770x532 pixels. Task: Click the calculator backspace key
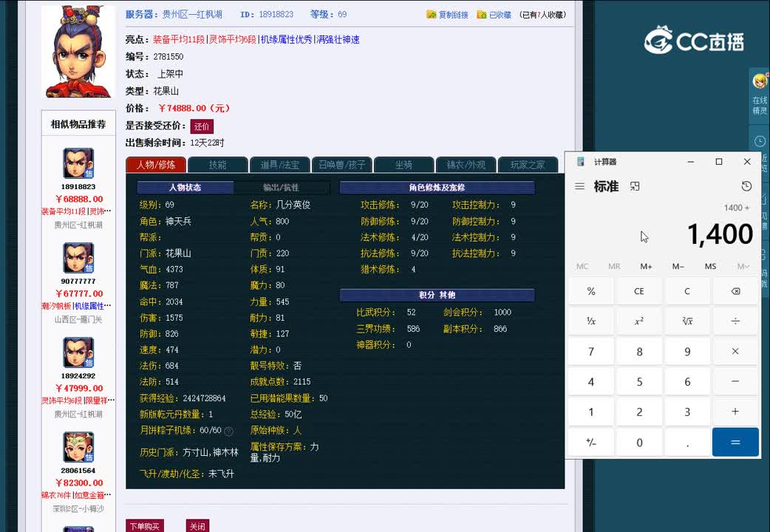pyautogui.click(x=735, y=291)
